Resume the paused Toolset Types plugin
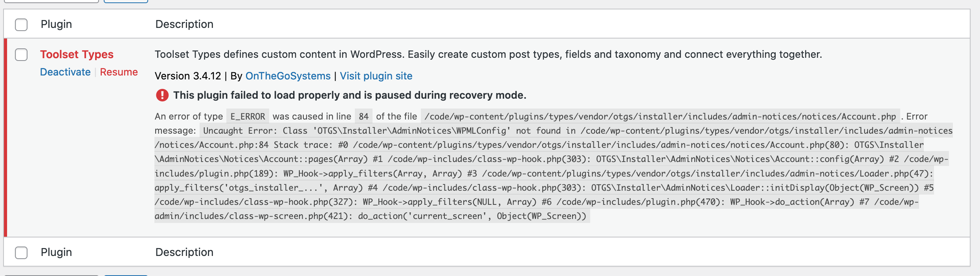980x276 pixels. [x=119, y=72]
